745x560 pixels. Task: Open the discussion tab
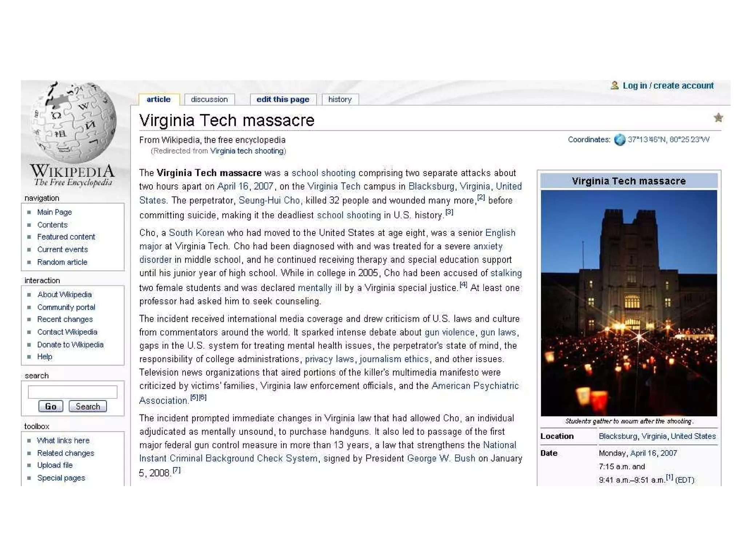tap(209, 99)
